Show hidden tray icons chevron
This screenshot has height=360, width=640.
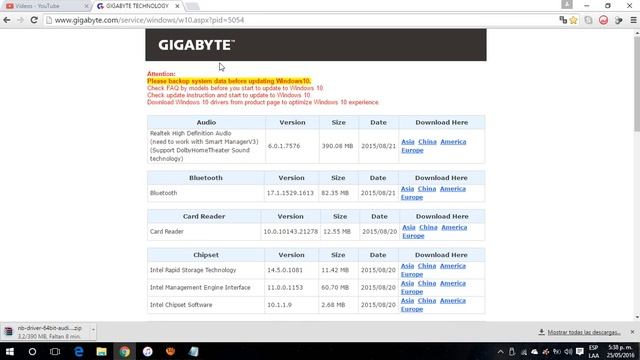(x=500, y=352)
